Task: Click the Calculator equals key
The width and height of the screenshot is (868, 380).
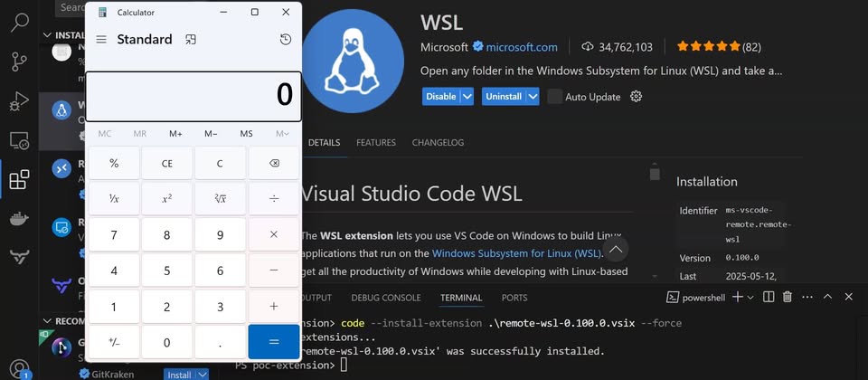Action: click(274, 342)
